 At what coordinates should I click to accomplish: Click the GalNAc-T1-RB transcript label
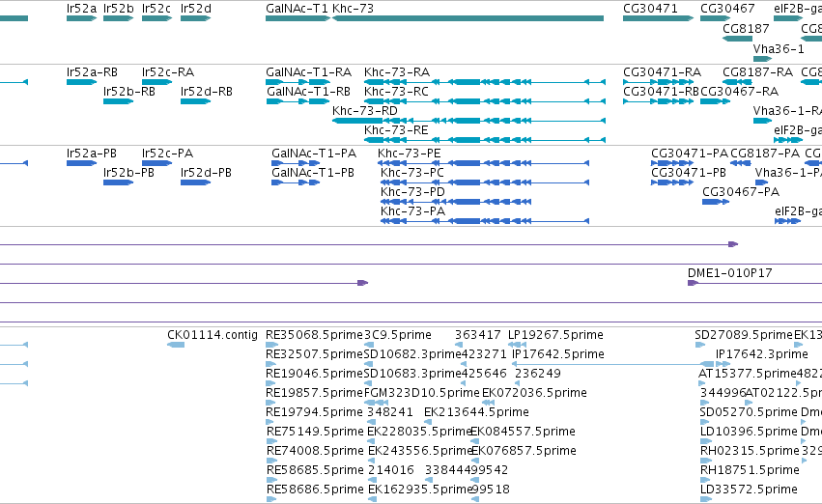(x=308, y=91)
